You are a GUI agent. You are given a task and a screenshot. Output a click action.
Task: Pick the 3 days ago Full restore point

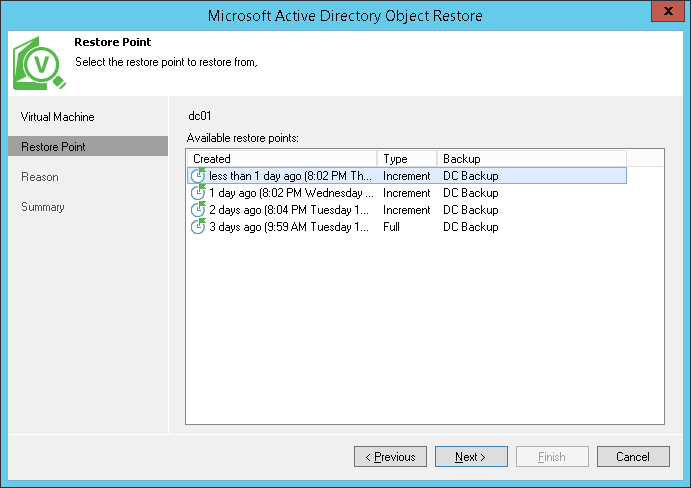292,227
